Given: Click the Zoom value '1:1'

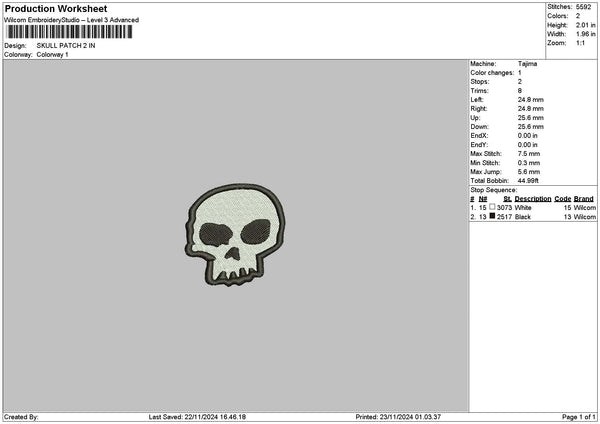Looking at the screenshot, I should (x=580, y=43).
